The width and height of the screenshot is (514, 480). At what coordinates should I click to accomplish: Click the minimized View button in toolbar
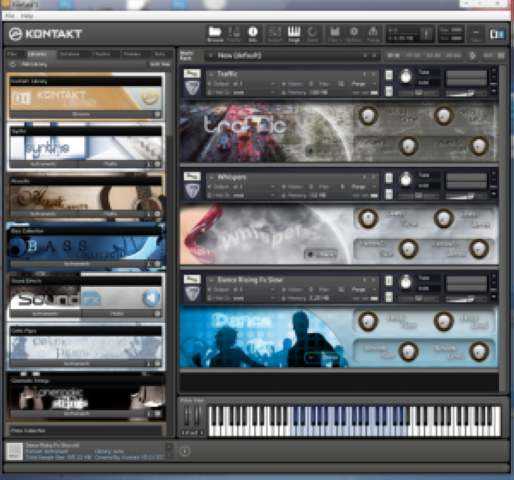pos(476,34)
